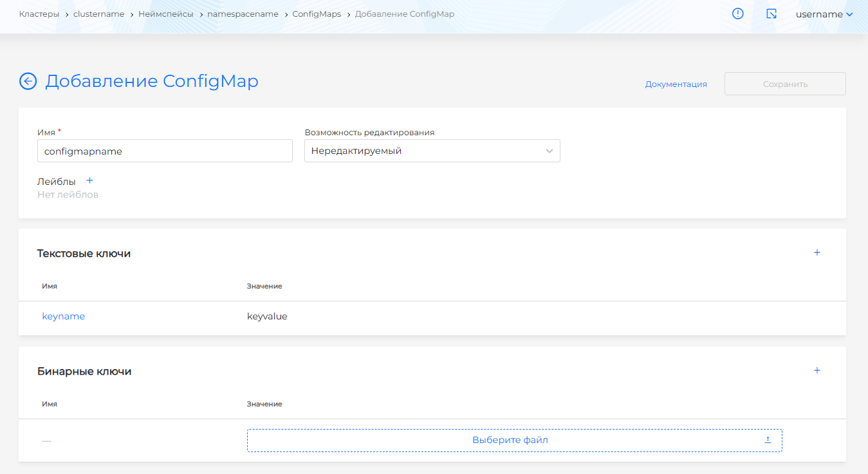This screenshot has width=868, height=474.
Task: Add a text key using plus icon
Action: 817,253
